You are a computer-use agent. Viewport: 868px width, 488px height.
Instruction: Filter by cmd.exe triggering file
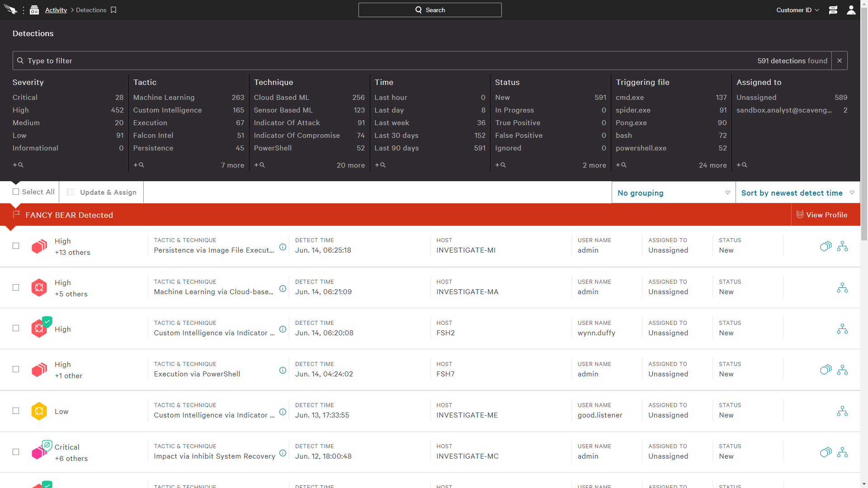click(x=671, y=98)
